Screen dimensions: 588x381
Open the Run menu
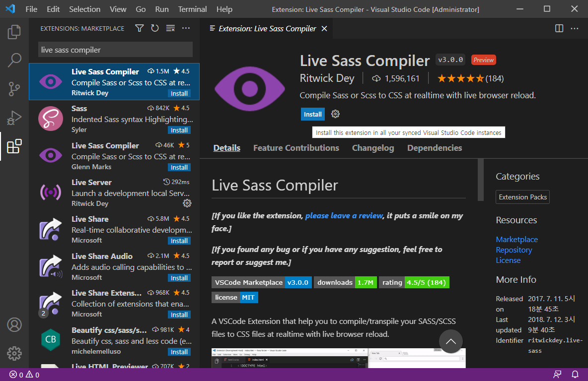[162, 9]
